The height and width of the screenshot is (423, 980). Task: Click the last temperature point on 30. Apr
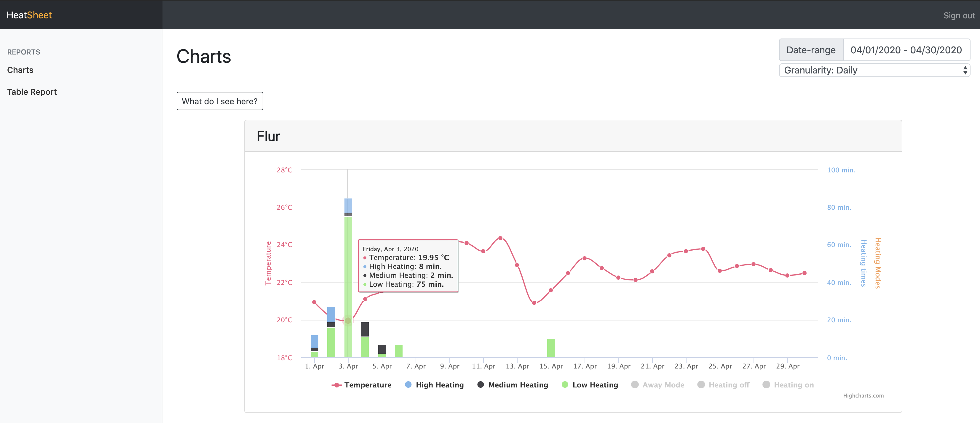click(x=805, y=273)
